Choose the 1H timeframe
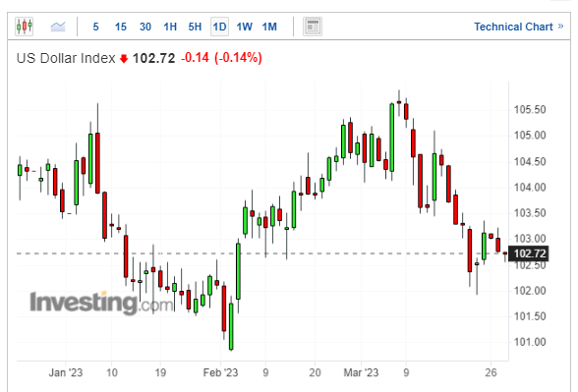The image size is (578, 392). tap(170, 27)
